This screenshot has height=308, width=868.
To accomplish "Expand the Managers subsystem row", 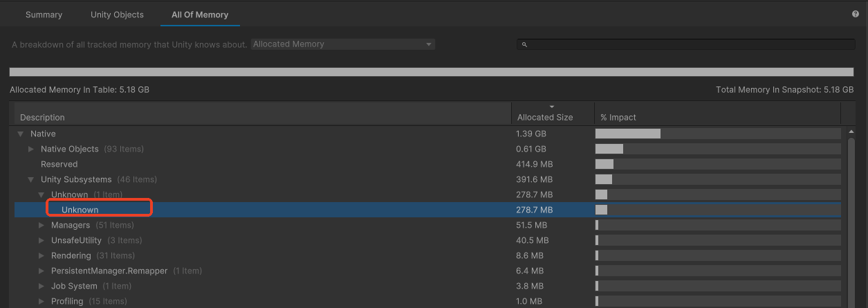I will coord(41,225).
